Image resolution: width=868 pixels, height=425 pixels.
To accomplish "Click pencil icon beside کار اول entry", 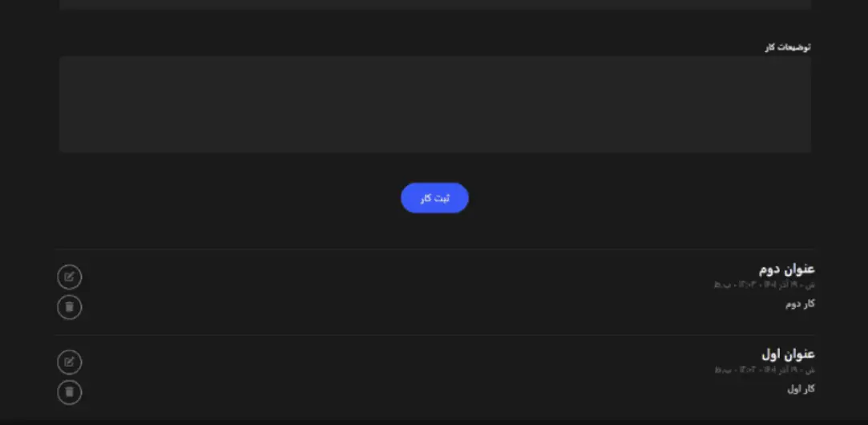I will (x=69, y=362).
